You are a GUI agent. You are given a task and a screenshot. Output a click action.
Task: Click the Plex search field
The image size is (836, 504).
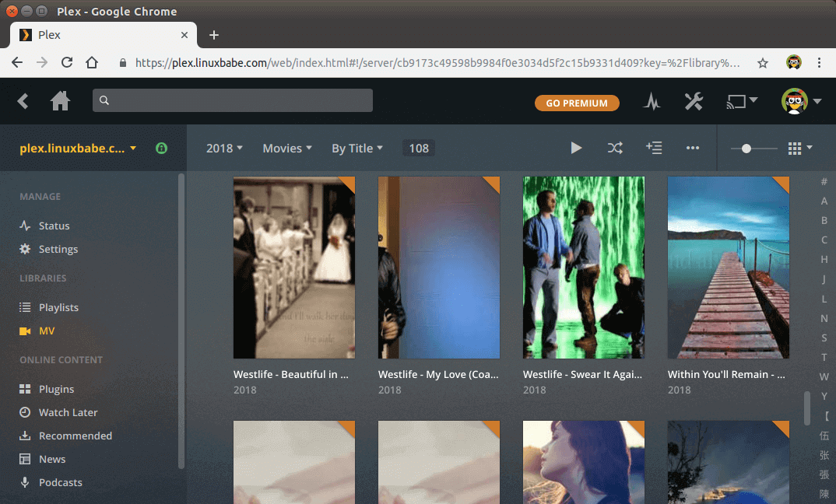(x=232, y=100)
